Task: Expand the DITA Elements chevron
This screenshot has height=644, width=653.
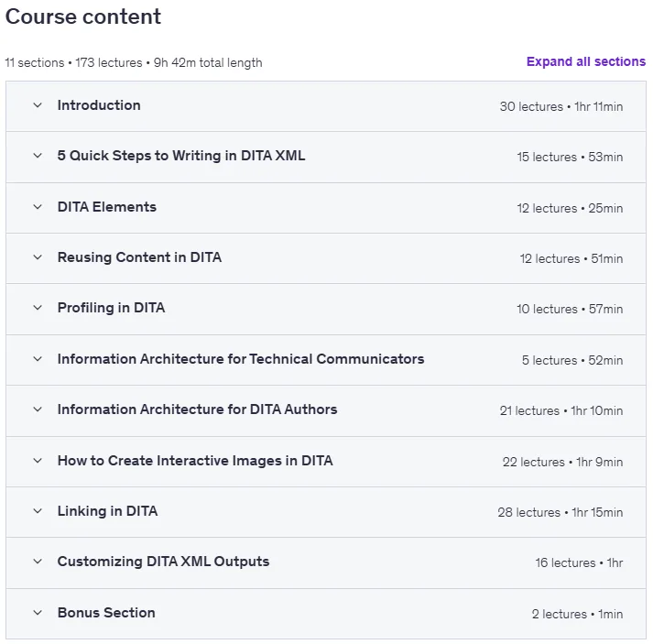Action: tap(38, 207)
